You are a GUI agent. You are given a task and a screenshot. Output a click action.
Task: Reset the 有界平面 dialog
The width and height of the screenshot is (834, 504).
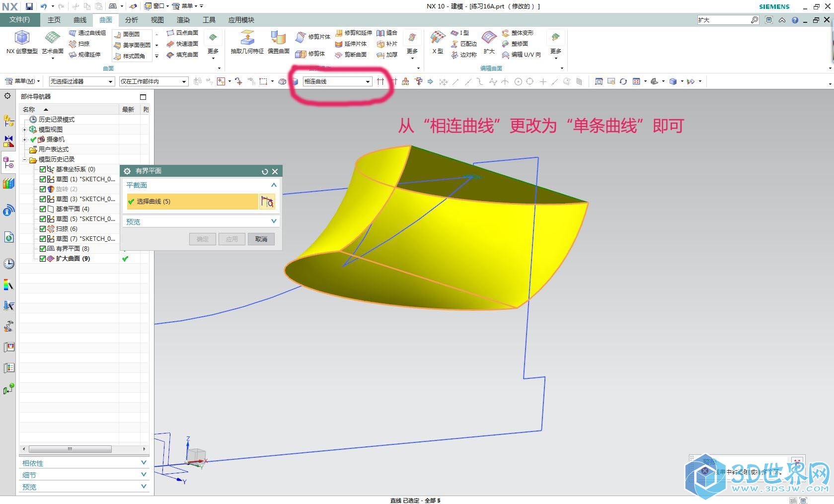(265, 171)
